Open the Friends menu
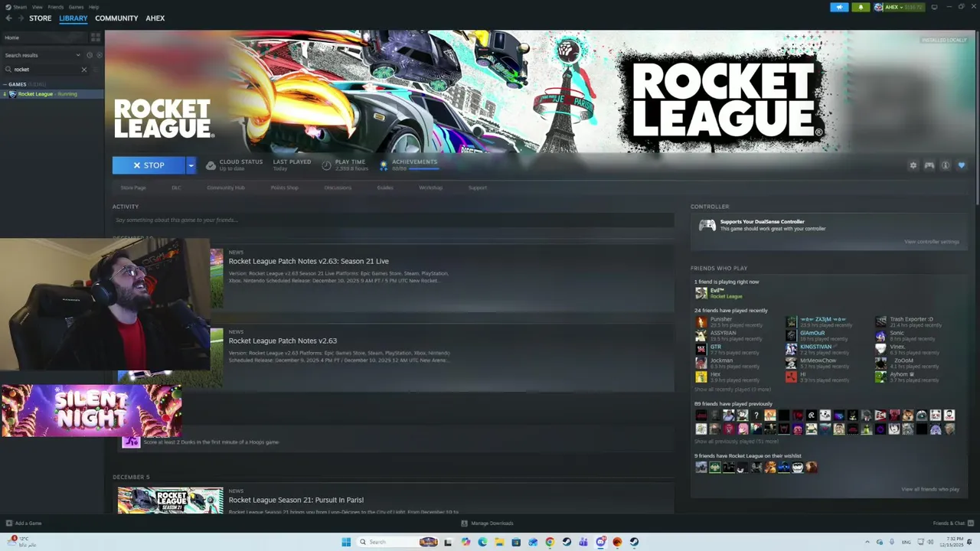This screenshot has width=980, height=551. [x=56, y=7]
